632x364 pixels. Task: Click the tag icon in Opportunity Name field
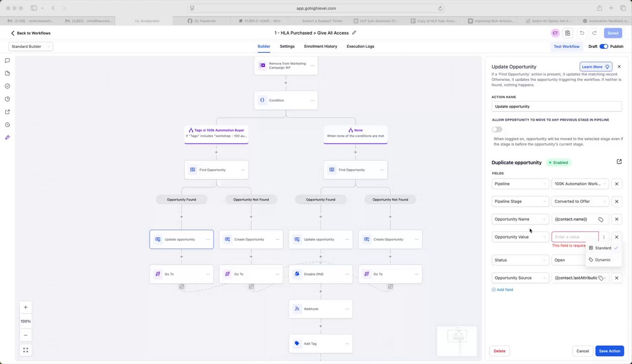601,219
